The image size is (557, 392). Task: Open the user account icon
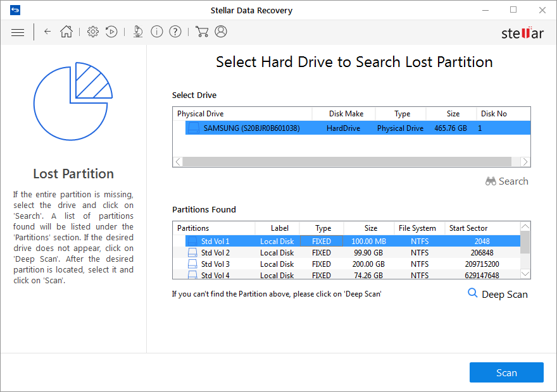[x=221, y=32]
